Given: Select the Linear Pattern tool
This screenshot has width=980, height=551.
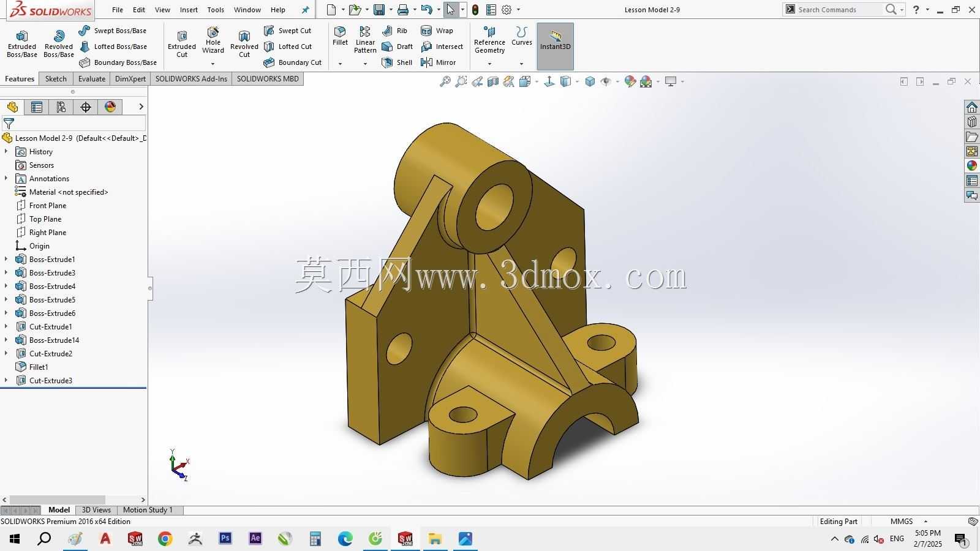Looking at the screenshot, I should pos(365,40).
